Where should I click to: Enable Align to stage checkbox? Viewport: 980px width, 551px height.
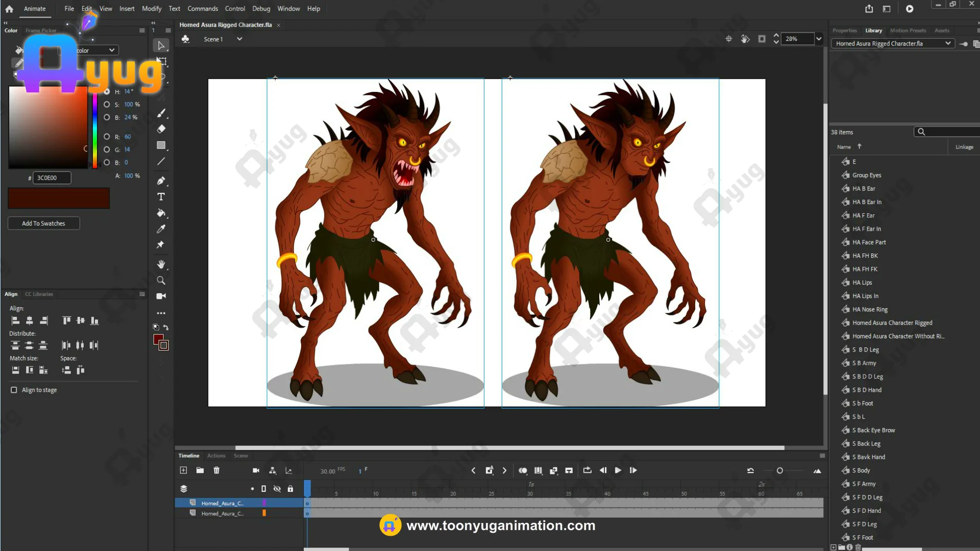click(14, 390)
